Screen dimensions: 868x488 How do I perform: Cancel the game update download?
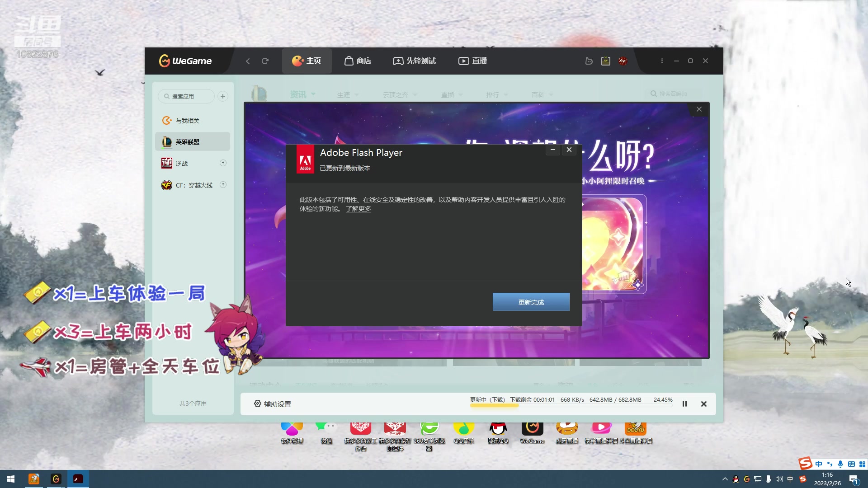[704, 404]
